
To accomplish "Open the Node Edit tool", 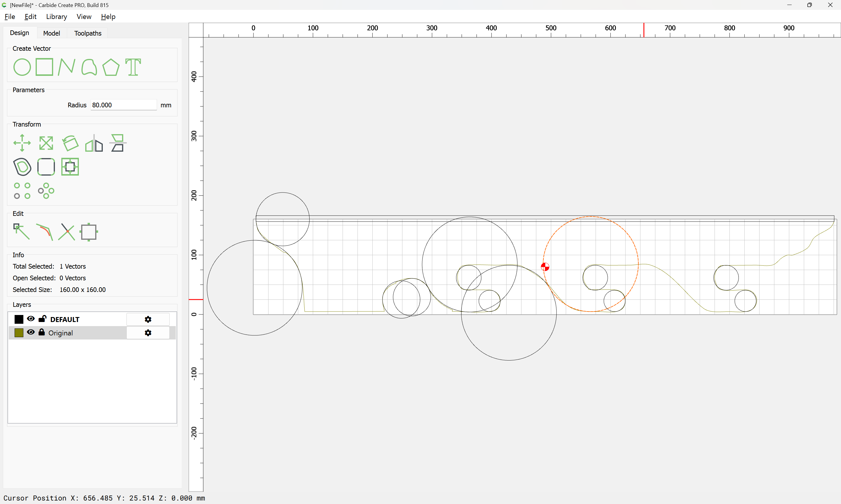I will (21, 232).
